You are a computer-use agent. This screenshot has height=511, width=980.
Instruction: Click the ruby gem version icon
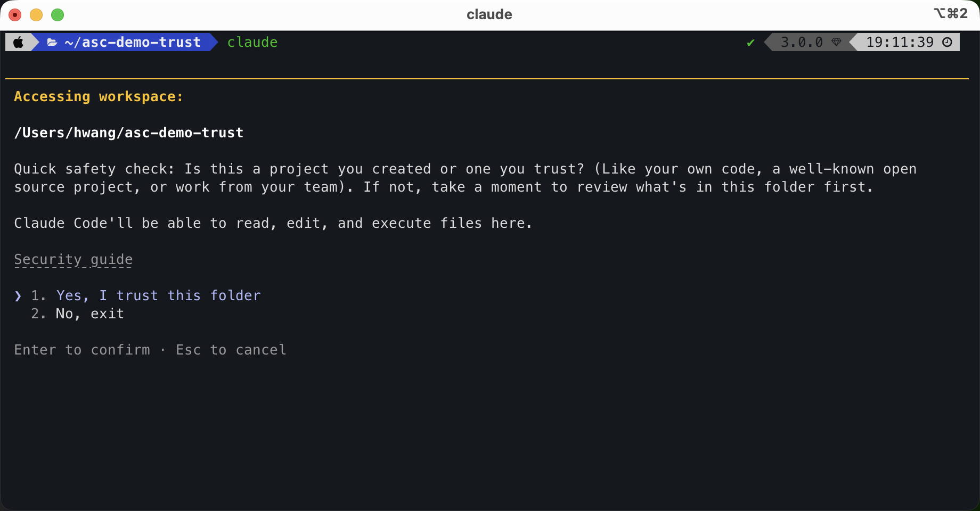tap(836, 42)
